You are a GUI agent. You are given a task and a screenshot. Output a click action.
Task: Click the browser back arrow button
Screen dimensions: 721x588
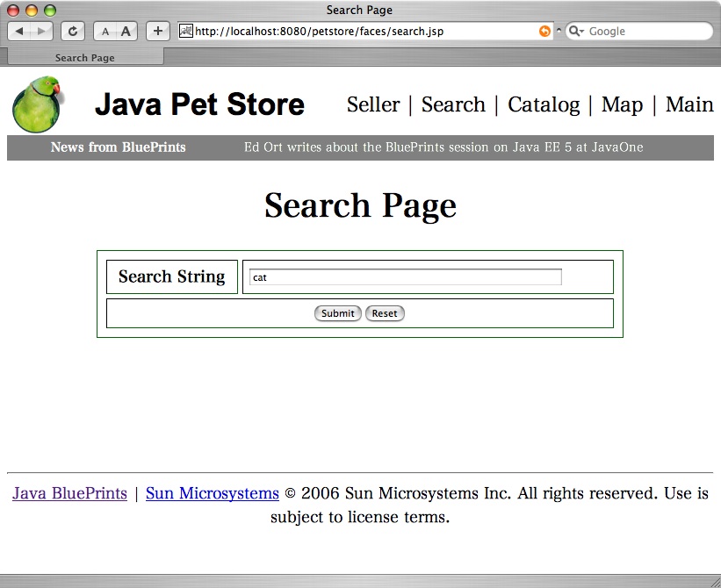[x=19, y=32]
